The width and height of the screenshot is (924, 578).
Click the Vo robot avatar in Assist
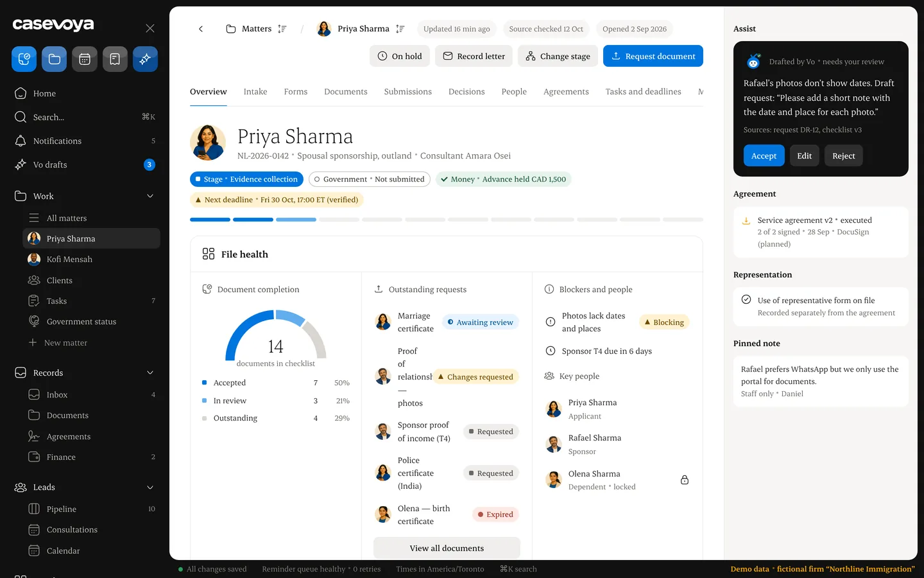(x=754, y=61)
